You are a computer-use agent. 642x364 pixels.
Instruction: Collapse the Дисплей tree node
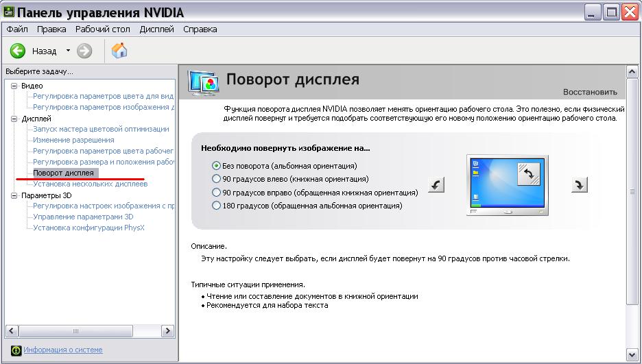tap(14, 119)
